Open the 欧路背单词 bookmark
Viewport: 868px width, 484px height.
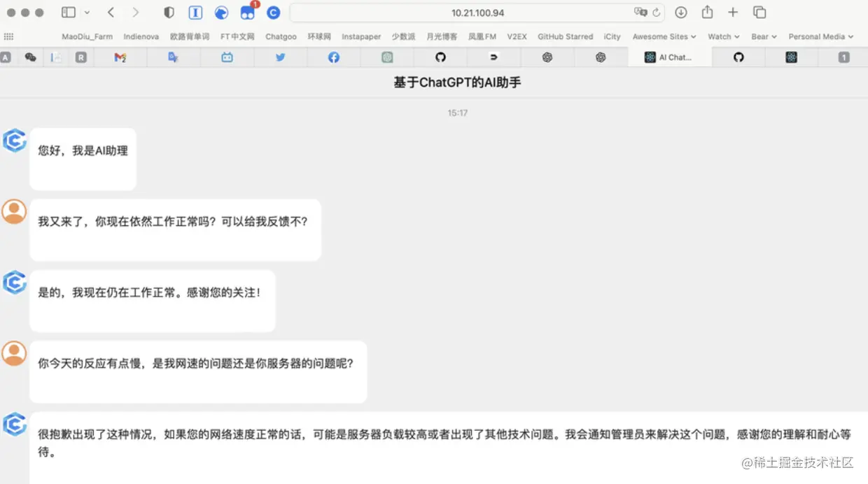(x=190, y=36)
